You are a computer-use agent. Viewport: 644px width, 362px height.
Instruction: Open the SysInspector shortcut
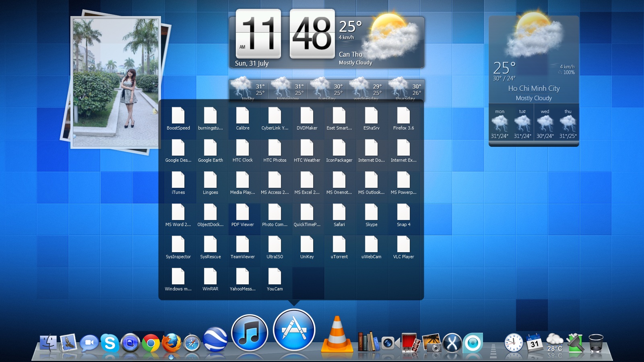tap(178, 248)
